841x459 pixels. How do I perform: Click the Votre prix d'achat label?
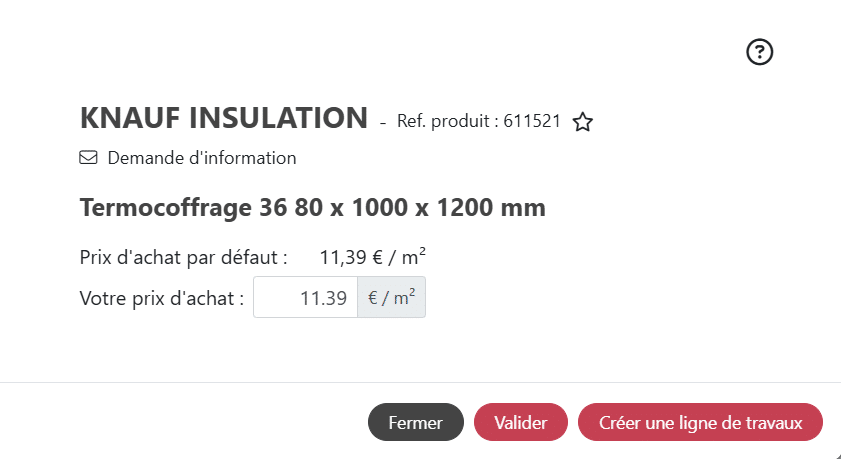pos(161,297)
